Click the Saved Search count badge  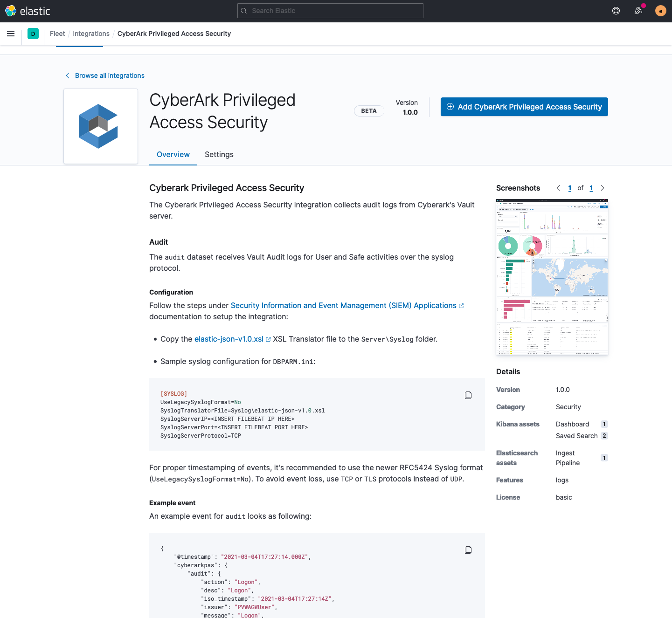point(604,436)
